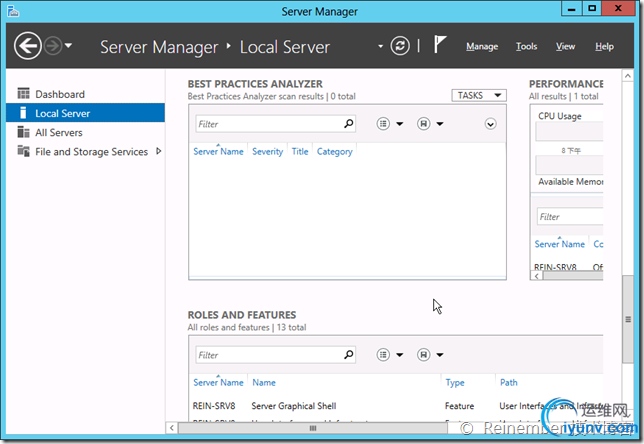Sort Best Practices by Server Name column
This screenshot has height=444, width=644.
pos(218,151)
